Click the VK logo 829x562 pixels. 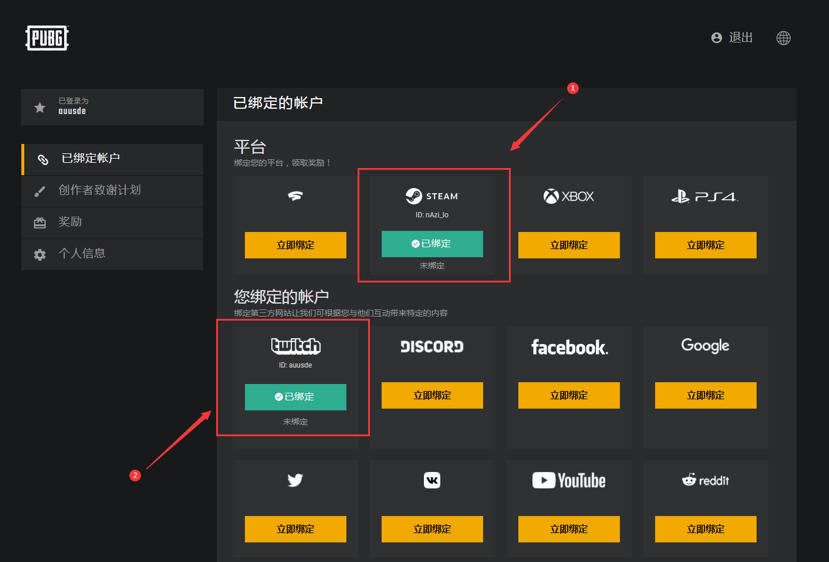432,480
